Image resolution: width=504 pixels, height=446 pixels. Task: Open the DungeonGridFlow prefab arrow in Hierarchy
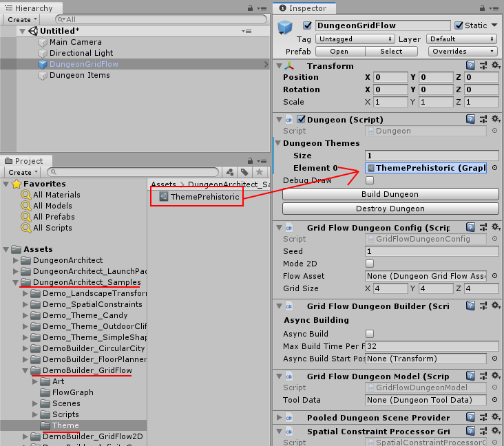(266, 64)
